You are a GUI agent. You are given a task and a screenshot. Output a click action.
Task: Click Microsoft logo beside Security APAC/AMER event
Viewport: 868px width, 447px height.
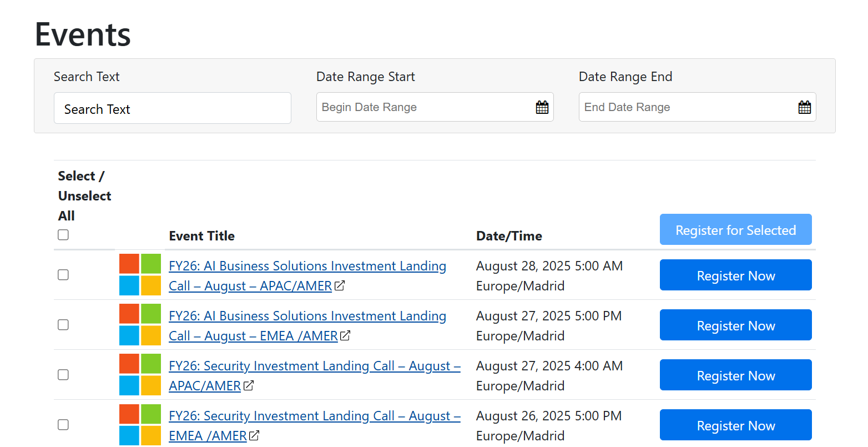[140, 374]
